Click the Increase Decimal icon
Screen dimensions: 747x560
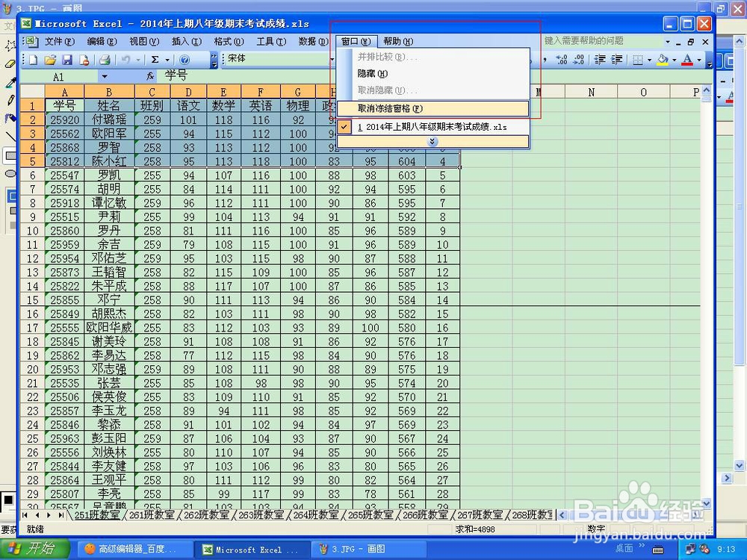pyautogui.click(x=562, y=60)
